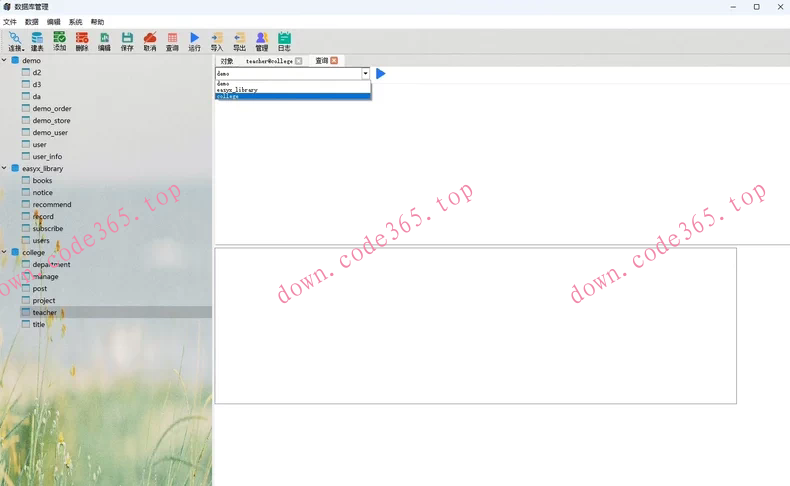The image size is (790, 486).
Task: Select the demo database in the tree
Action: tap(31, 60)
